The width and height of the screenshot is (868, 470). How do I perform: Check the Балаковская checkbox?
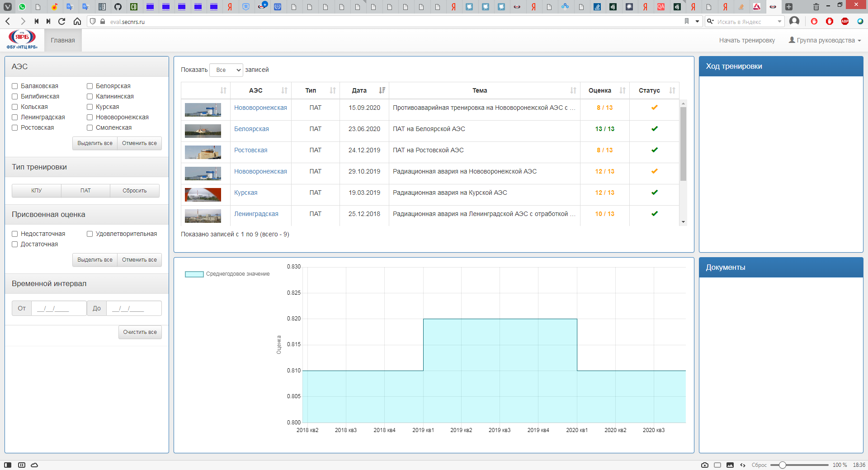[x=15, y=86]
